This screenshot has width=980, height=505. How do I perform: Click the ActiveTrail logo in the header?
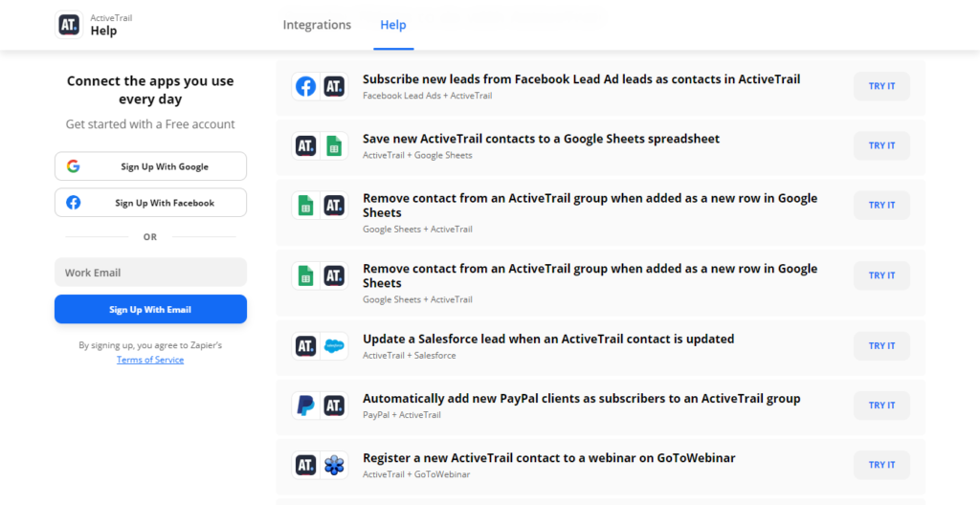(x=70, y=25)
